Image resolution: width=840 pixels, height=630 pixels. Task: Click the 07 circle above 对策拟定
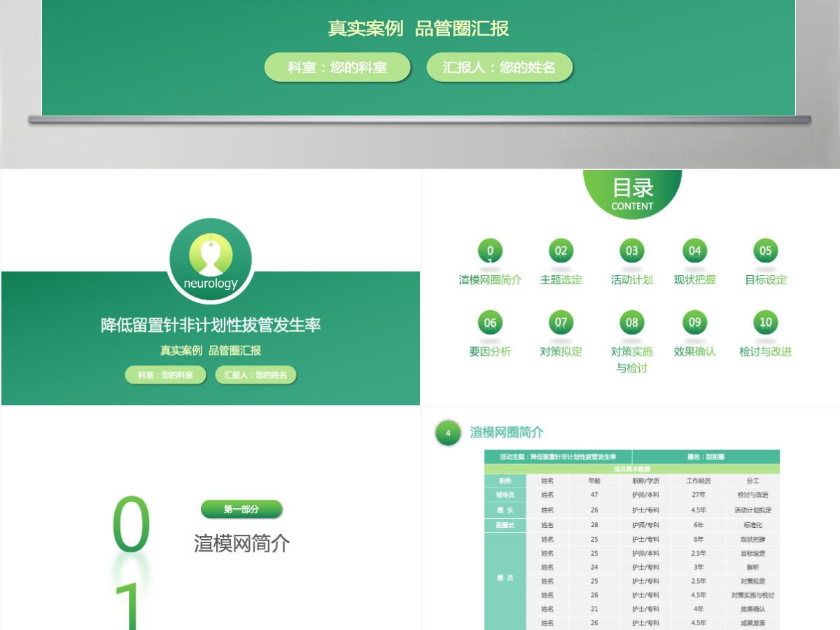(561, 323)
